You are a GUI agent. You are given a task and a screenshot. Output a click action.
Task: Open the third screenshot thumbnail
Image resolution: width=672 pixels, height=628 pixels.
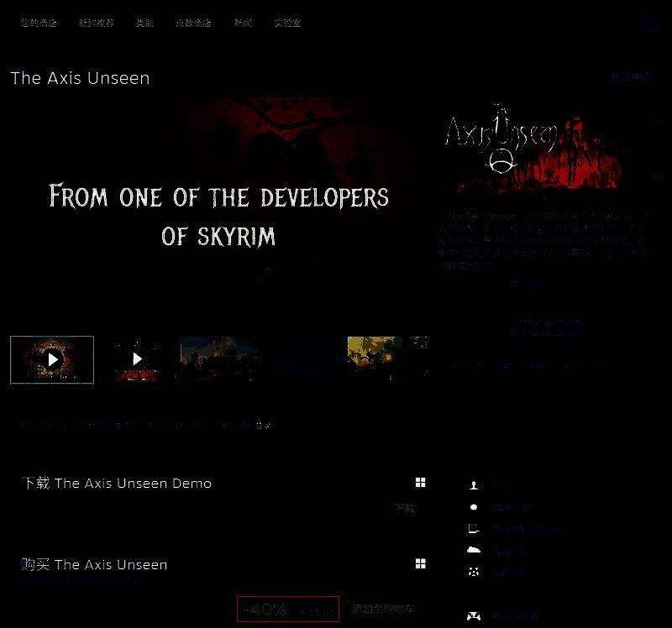click(x=219, y=359)
